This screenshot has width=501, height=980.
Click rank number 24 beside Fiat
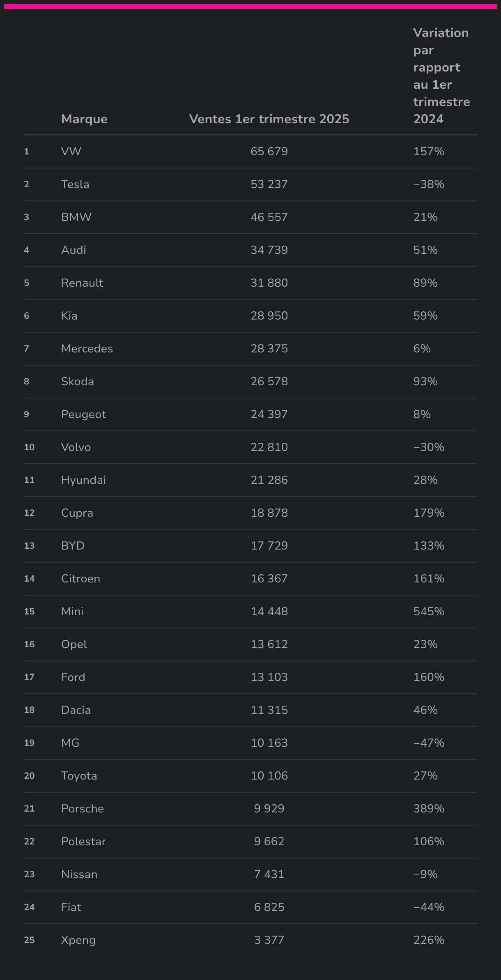click(x=29, y=907)
